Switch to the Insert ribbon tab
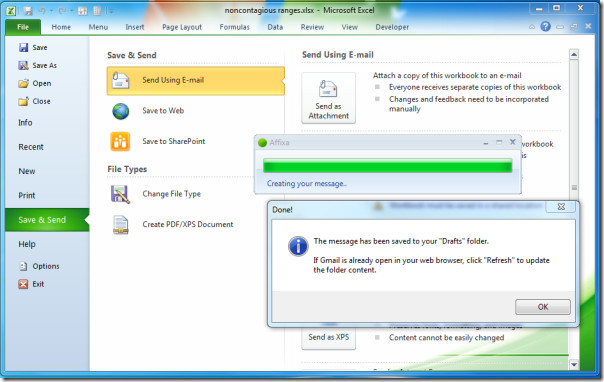604x382 pixels. tap(135, 27)
